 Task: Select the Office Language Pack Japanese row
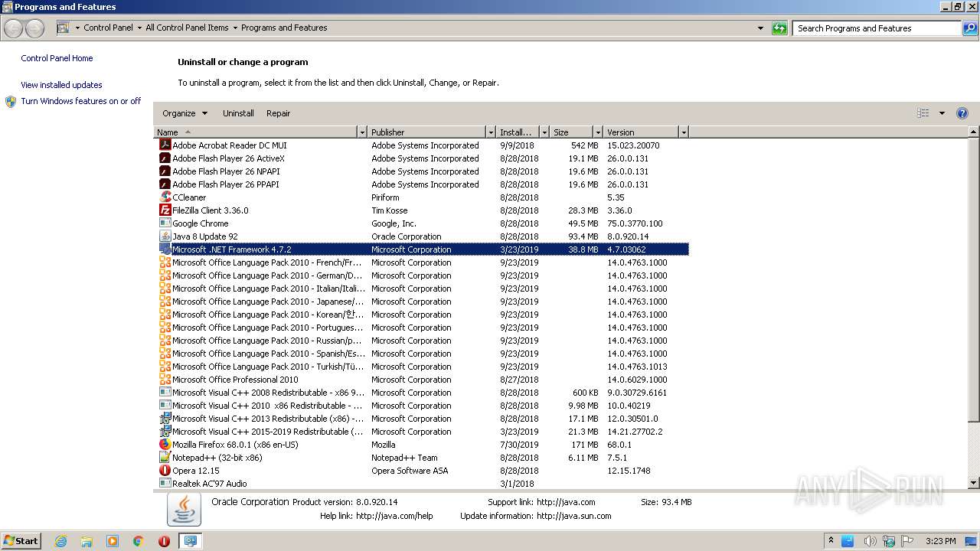(421, 301)
